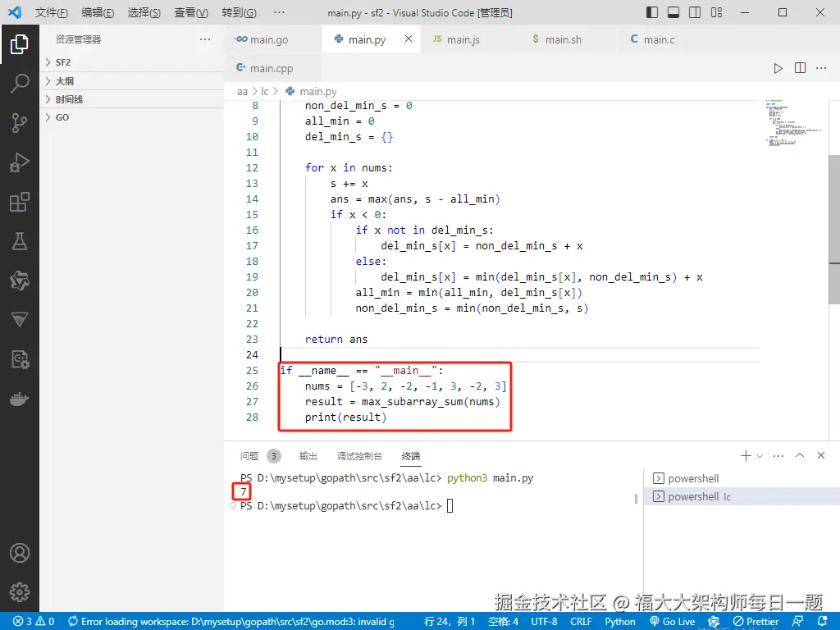
Task: Click the main.py breadcrumb segment
Action: [x=318, y=92]
